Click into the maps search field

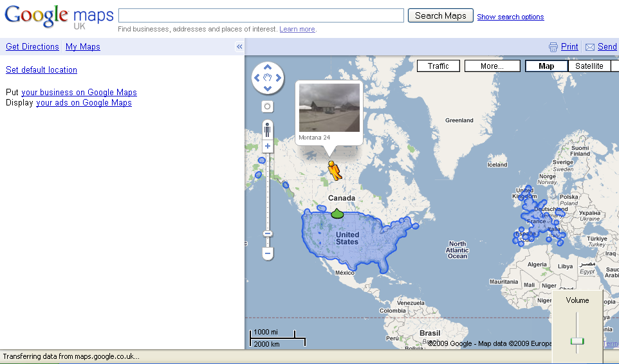click(261, 15)
